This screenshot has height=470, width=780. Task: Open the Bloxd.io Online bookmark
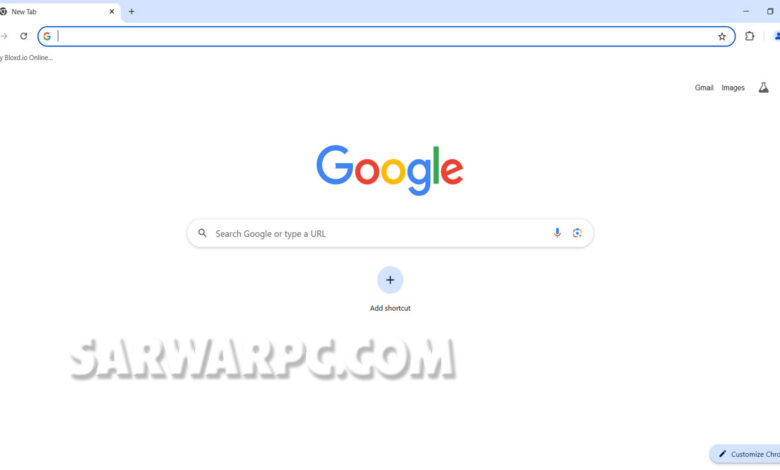[26, 58]
